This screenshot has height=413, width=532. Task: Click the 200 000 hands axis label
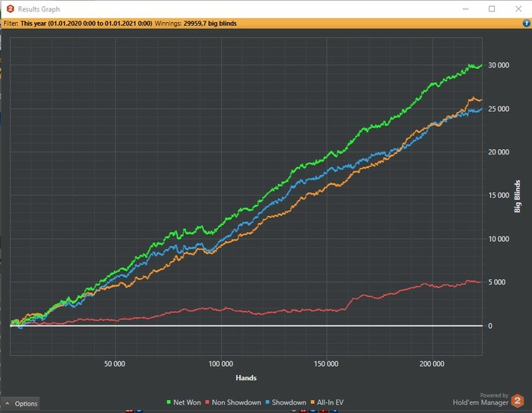[x=432, y=364]
